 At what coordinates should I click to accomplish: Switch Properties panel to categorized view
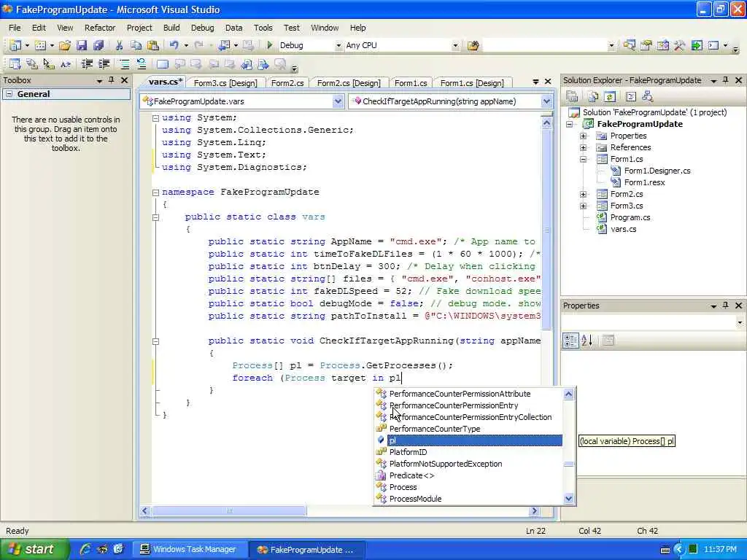click(x=570, y=340)
